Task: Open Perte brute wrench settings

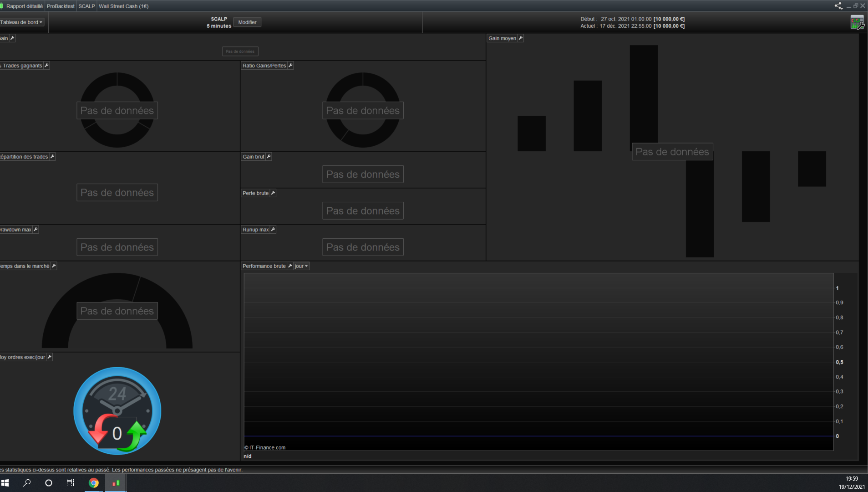Action: pos(273,193)
